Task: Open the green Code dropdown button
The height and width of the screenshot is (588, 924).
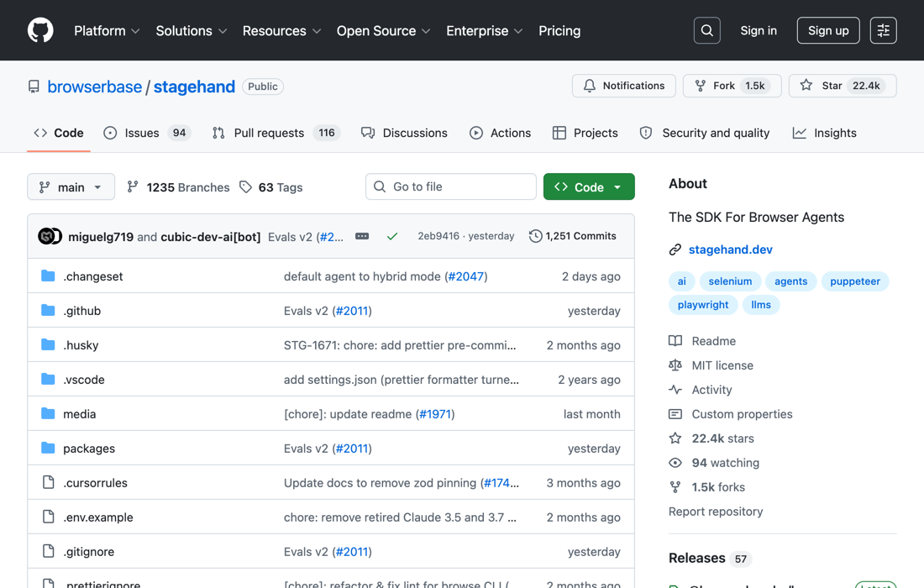Action: point(589,186)
